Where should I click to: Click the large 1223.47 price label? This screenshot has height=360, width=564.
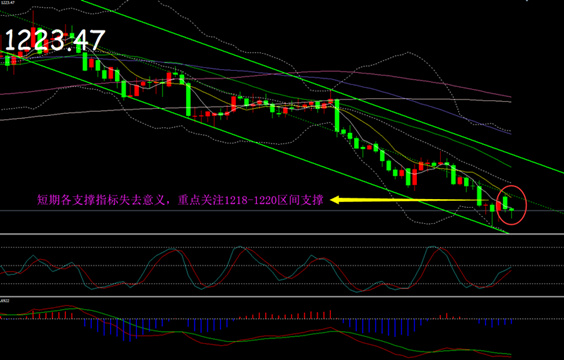tap(55, 40)
